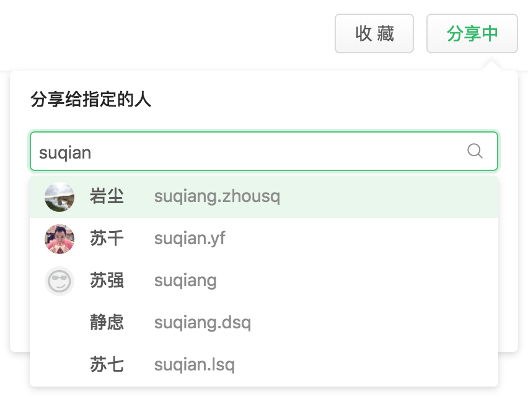528x420 pixels.
Task: Click the search magnifier icon
Action: tap(475, 151)
